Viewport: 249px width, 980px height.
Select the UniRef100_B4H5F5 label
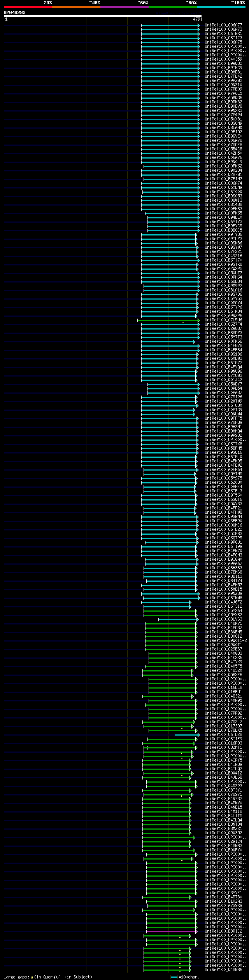coord(223,666)
